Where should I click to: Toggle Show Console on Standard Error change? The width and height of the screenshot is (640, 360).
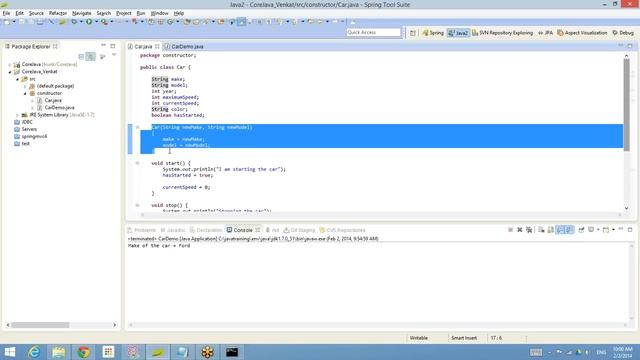click(569, 230)
